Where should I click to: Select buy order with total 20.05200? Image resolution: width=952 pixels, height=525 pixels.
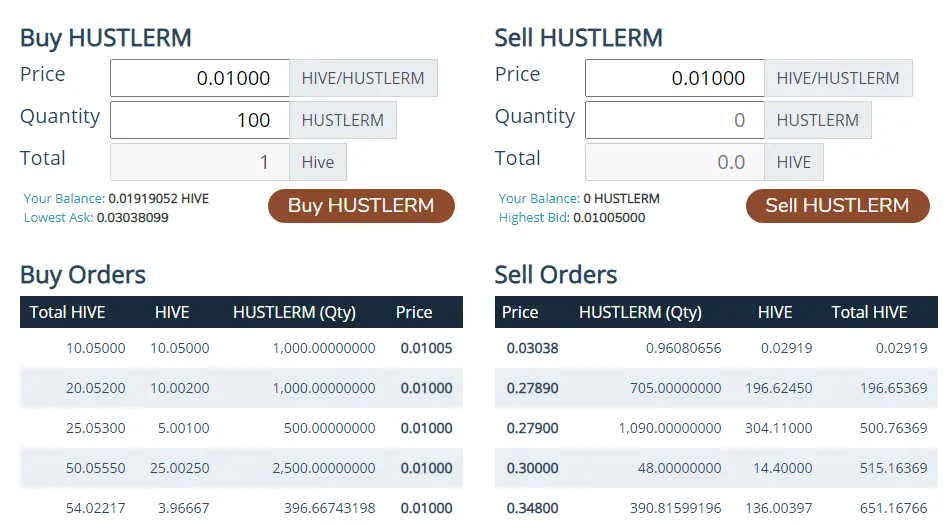point(241,388)
